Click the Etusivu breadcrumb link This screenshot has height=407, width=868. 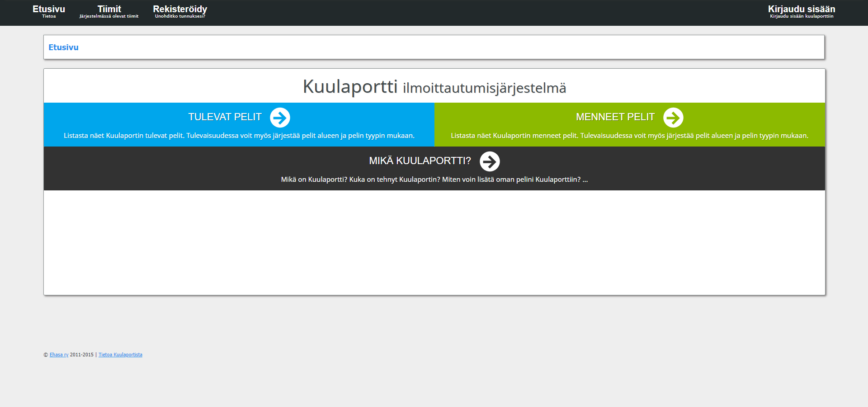click(63, 47)
